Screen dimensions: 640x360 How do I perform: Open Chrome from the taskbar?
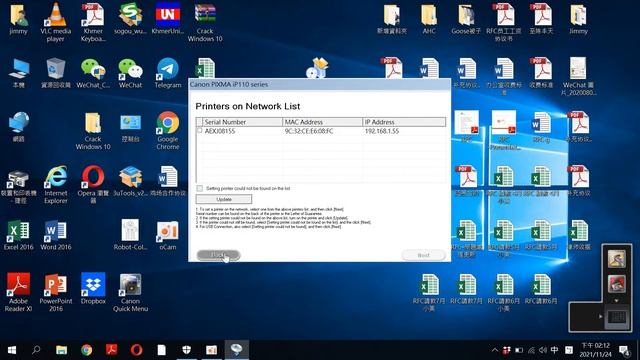(x=87, y=350)
